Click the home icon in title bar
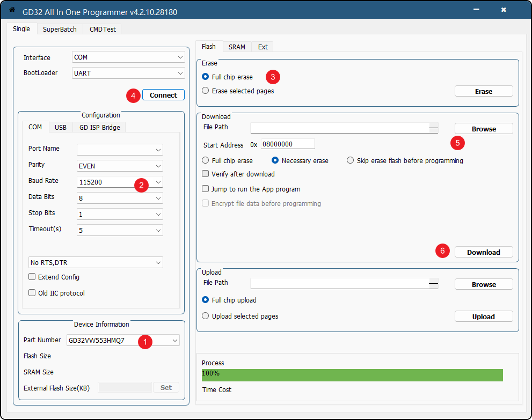 [x=12, y=10]
